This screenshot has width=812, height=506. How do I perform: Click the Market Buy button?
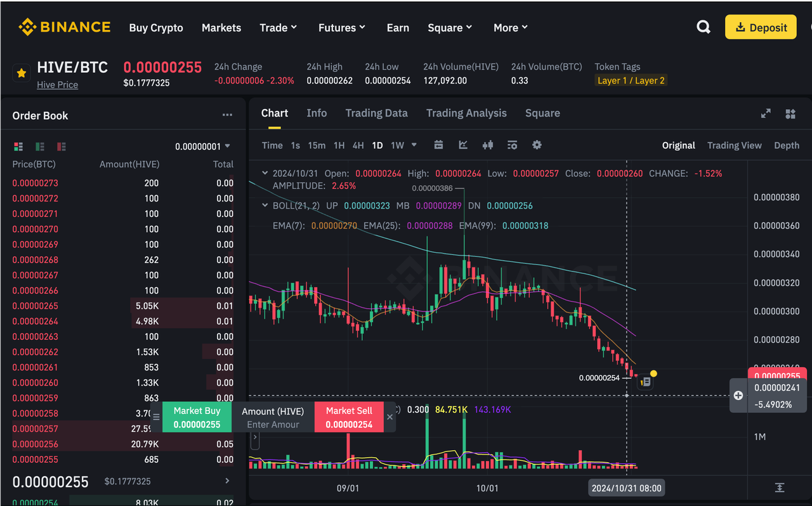pyautogui.click(x=197, y=417)
